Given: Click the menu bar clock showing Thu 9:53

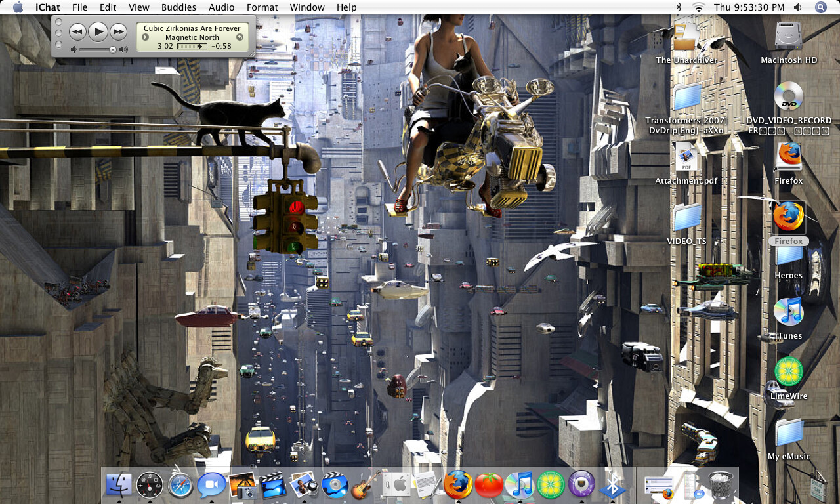Looking at the screenshot, I should tap(749, 7).
